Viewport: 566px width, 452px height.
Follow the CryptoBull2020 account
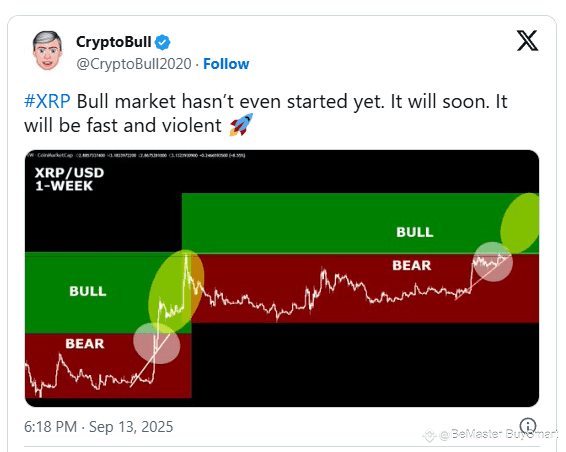[226, 64]
